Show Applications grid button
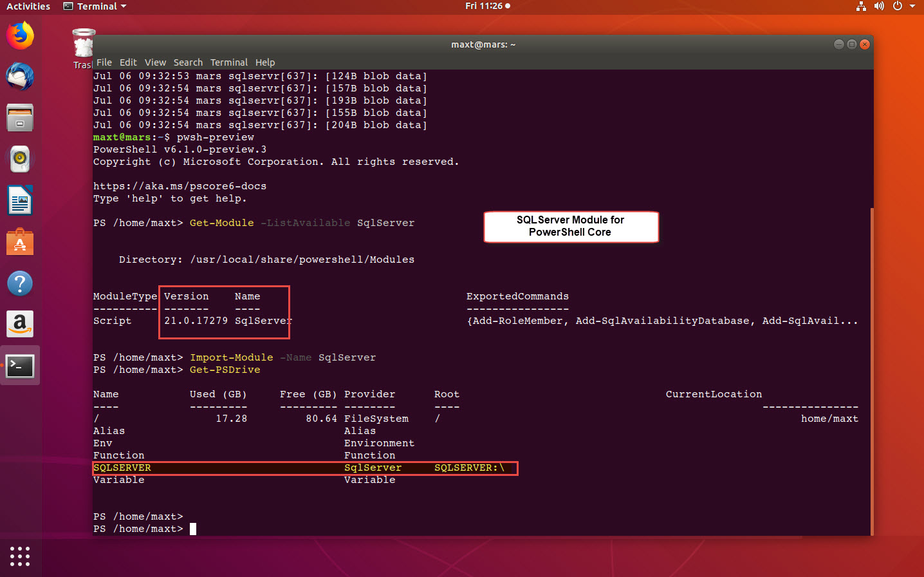 coord(20,556)
